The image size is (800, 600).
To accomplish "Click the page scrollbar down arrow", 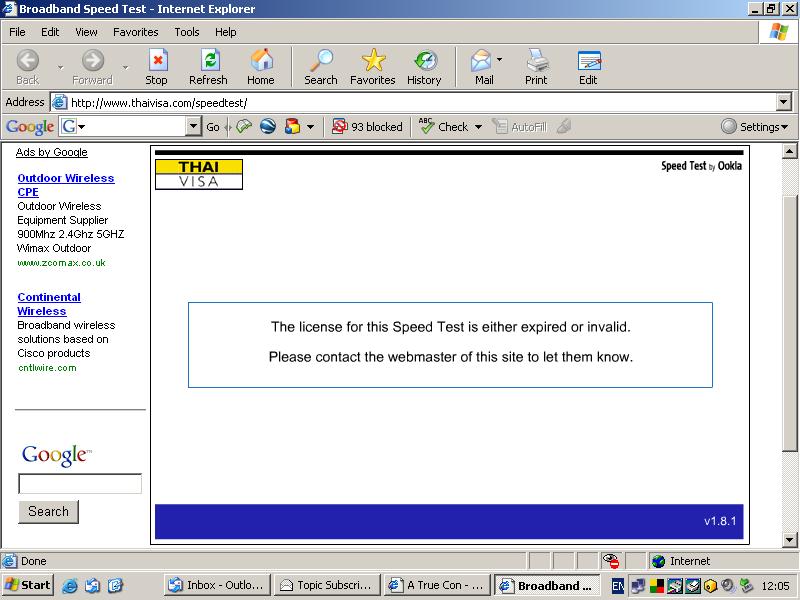I will point(790,540).
